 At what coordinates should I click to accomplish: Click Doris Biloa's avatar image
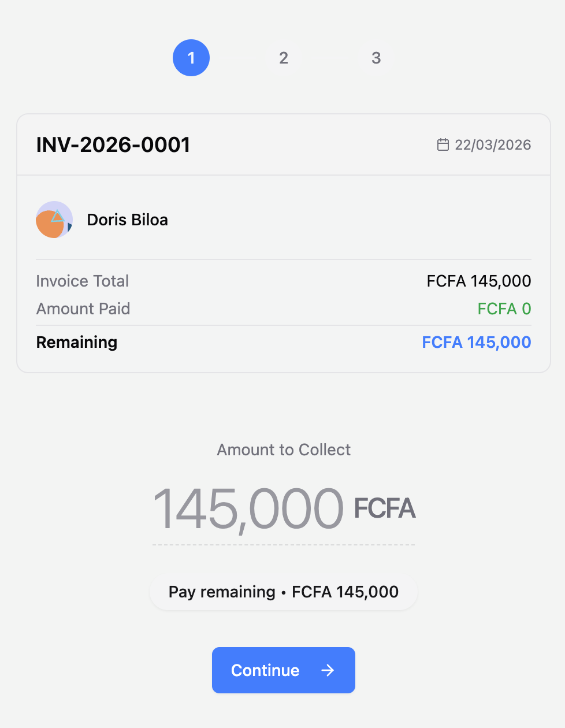pos(54,220)
